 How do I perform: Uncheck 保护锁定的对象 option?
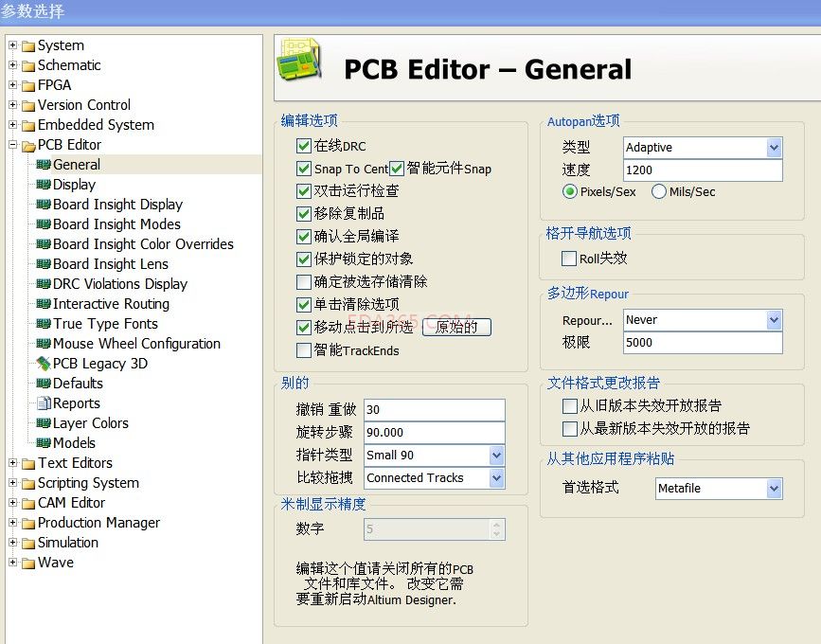[x=304, y=259]
